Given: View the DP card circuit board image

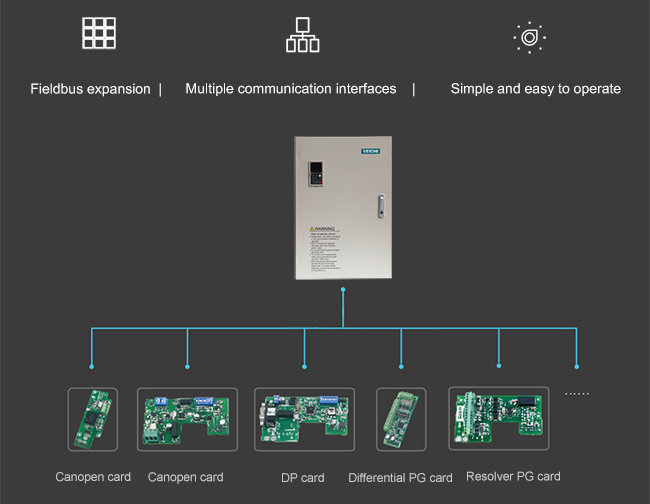Looking at the screenshot, I should point(304,419).
